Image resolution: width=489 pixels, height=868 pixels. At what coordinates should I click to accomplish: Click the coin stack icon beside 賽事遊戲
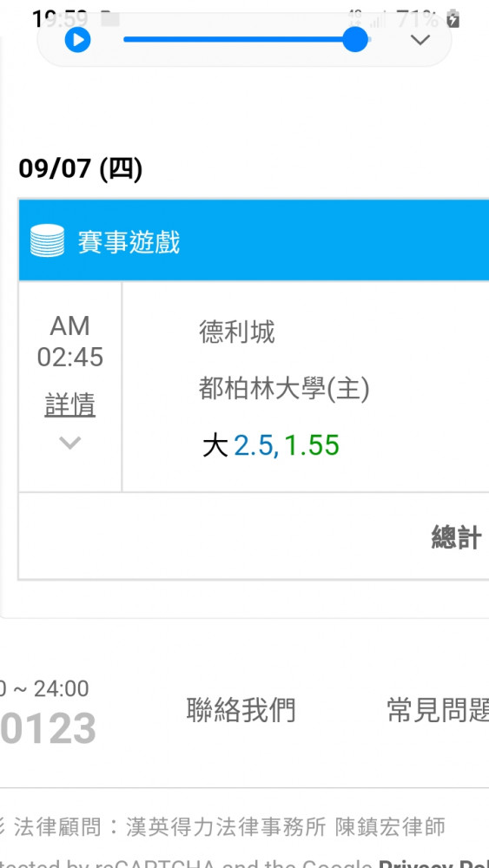click(47, 241)
